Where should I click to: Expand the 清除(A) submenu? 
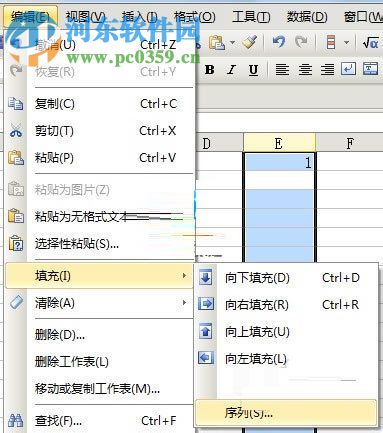[x=100, y=303]
